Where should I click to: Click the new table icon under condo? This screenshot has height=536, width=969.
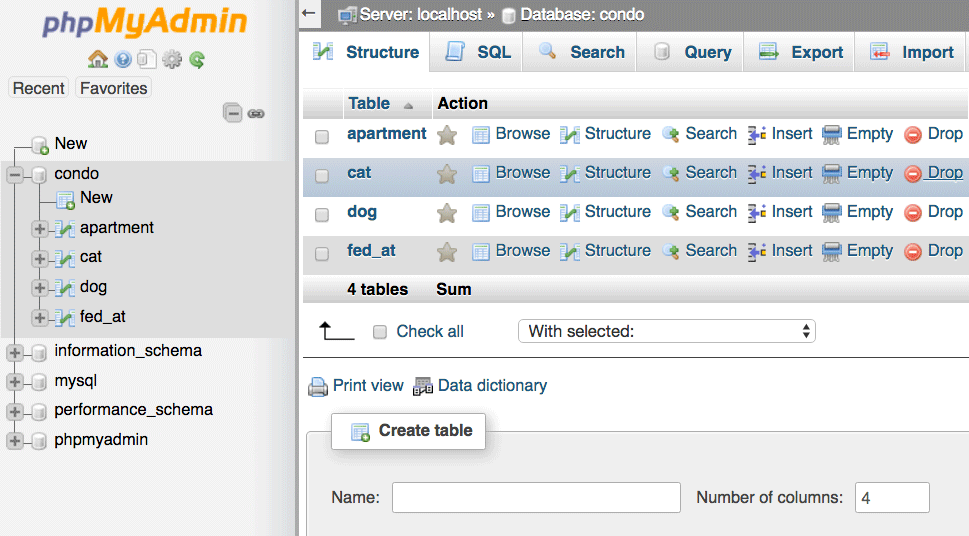[66, 199]
